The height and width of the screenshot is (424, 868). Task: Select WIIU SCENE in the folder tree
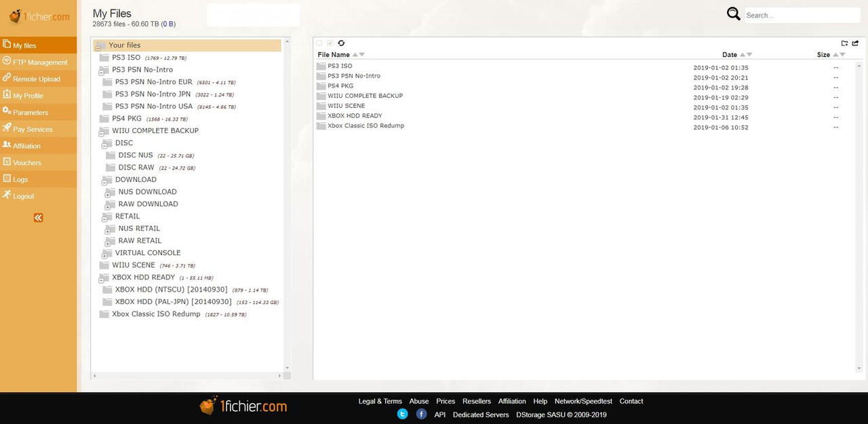[x=134, y=265]
